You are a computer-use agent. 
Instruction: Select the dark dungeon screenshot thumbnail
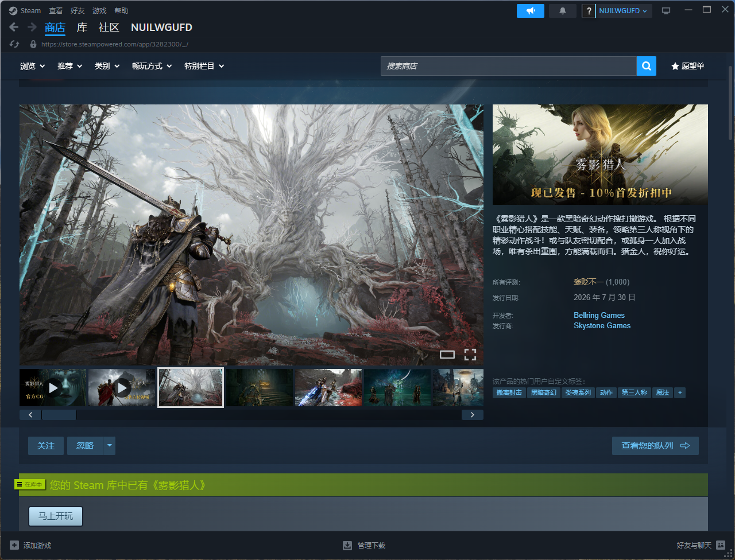(x=260, y=388)
